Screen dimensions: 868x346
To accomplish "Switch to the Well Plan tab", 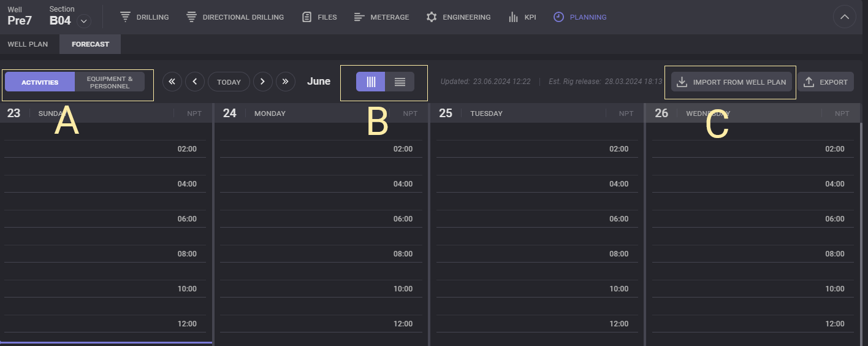I will (28, 44).
